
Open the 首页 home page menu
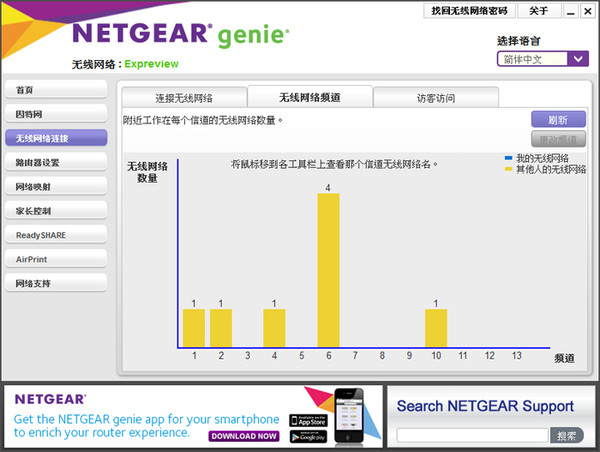click(x=56, y=90)
